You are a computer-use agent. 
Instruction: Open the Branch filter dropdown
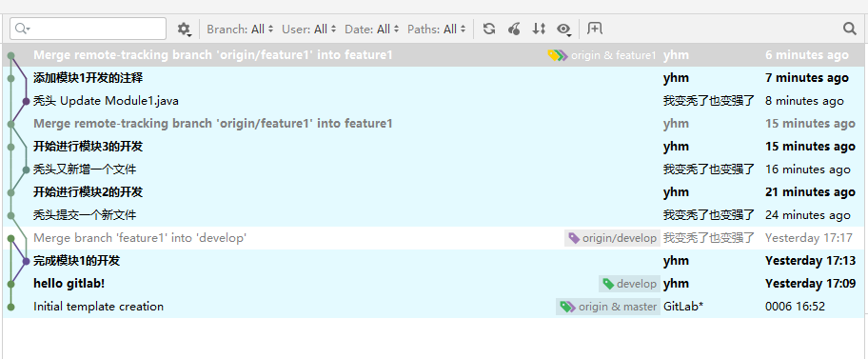click(x=240, y=29)
